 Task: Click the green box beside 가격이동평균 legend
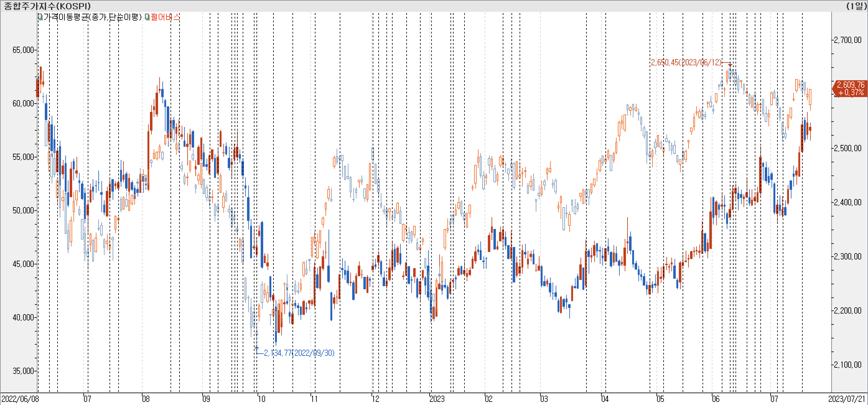coord(40,16)
